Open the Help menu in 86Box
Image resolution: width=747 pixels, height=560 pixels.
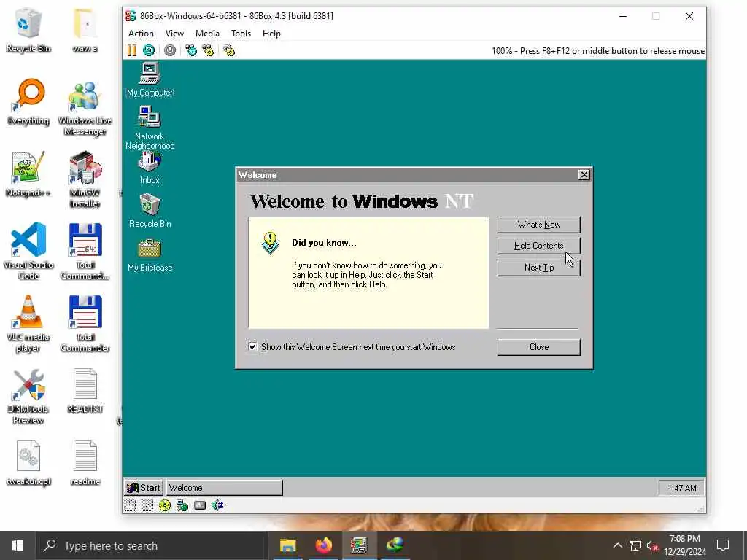271,34
